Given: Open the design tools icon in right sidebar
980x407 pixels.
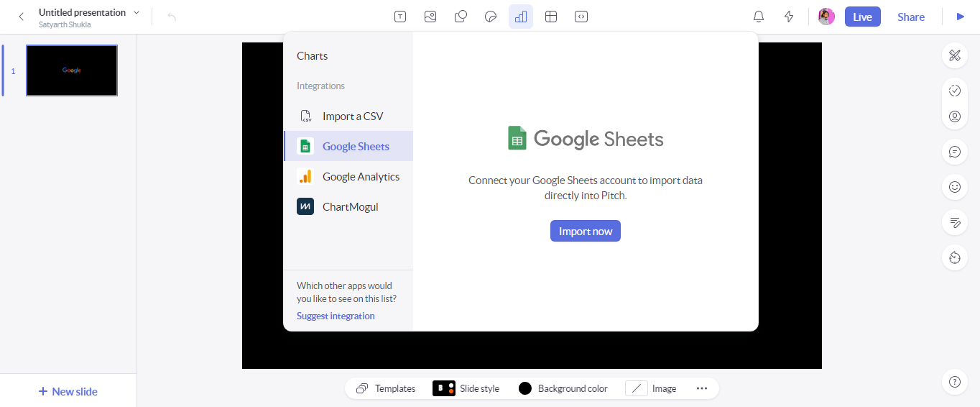Looking at the screenshot, I should coord(954,55).
